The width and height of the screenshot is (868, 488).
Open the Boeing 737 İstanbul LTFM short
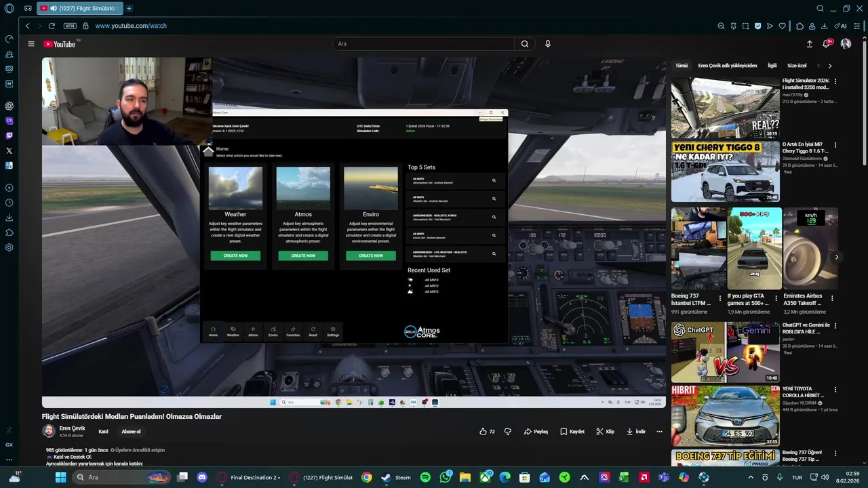coord(698,249)
